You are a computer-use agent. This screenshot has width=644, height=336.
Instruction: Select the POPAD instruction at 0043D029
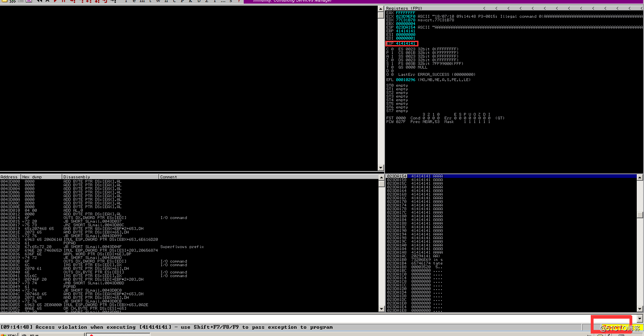tap(69, 243)
